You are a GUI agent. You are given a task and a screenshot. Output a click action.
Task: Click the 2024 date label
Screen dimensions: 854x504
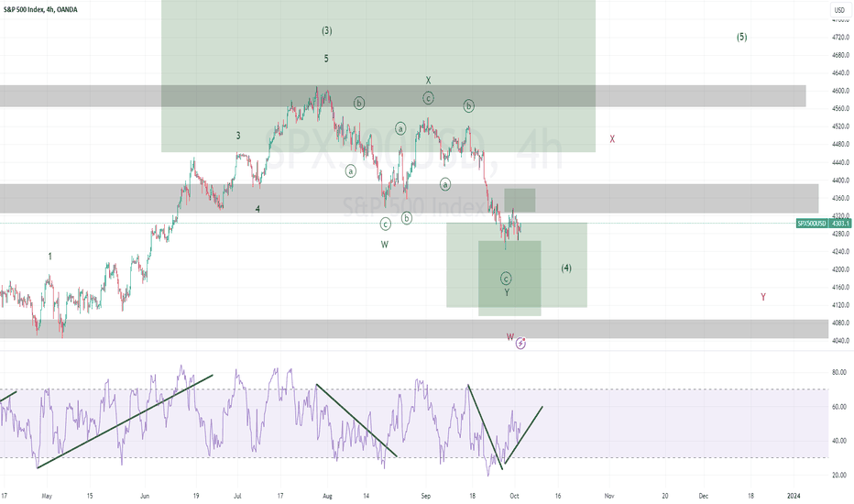point(794,496)
